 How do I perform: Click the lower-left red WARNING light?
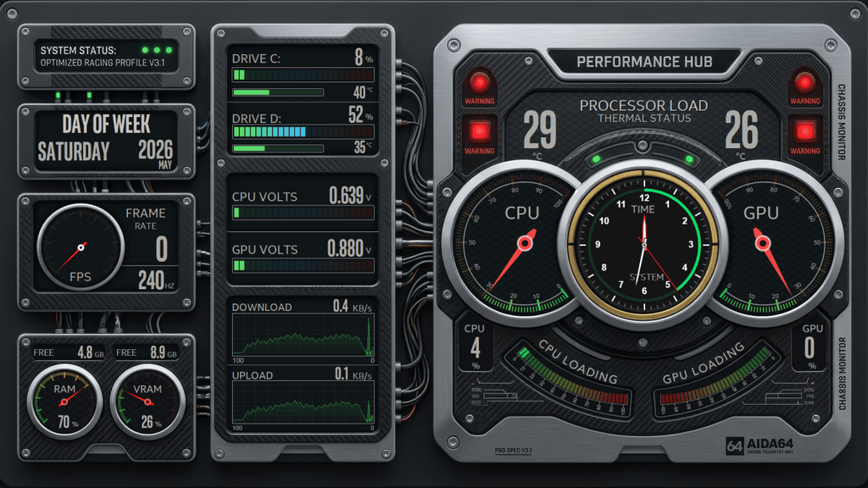click(480, 131)
